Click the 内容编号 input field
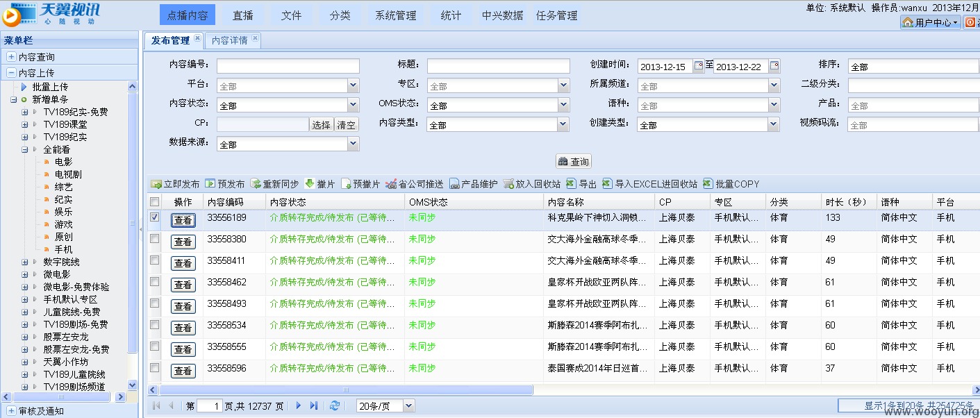Image resolution: width=980 pixels, height=418 pixels. pyautogui.click(x=288, y=66)
